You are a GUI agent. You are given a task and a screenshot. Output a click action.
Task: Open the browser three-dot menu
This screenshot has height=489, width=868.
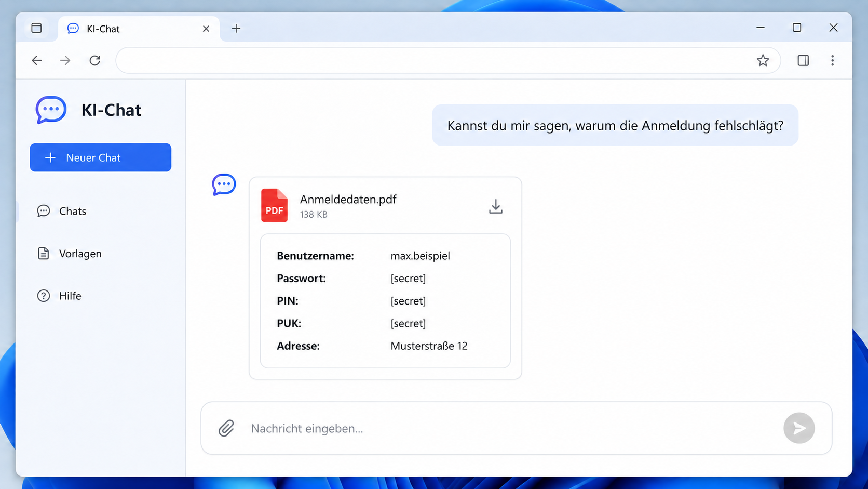click(832, 60)
